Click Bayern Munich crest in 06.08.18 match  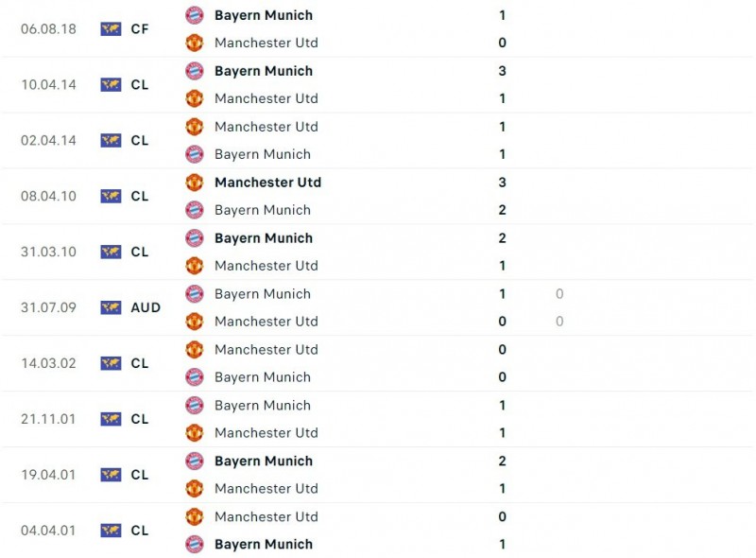click(x=194, y=15)
